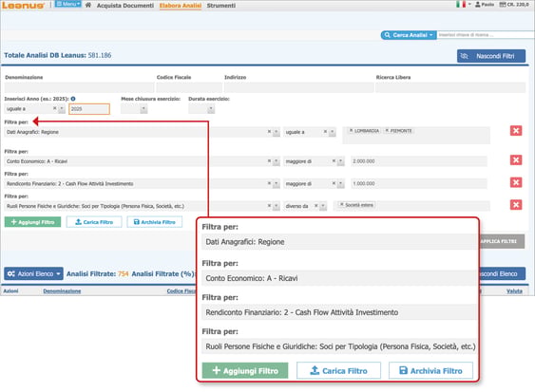Screen dimensions: 535x392
Task: Remove the Ruoli Persone Fisiche filter row
Action: click(516, 205)
